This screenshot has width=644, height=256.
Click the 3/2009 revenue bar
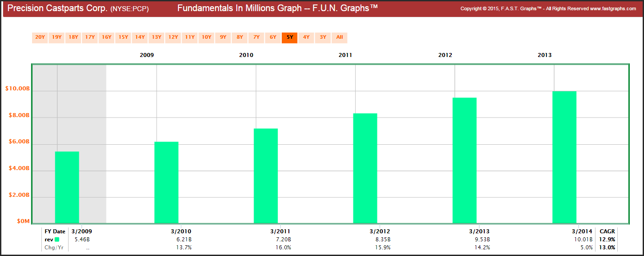67,187
